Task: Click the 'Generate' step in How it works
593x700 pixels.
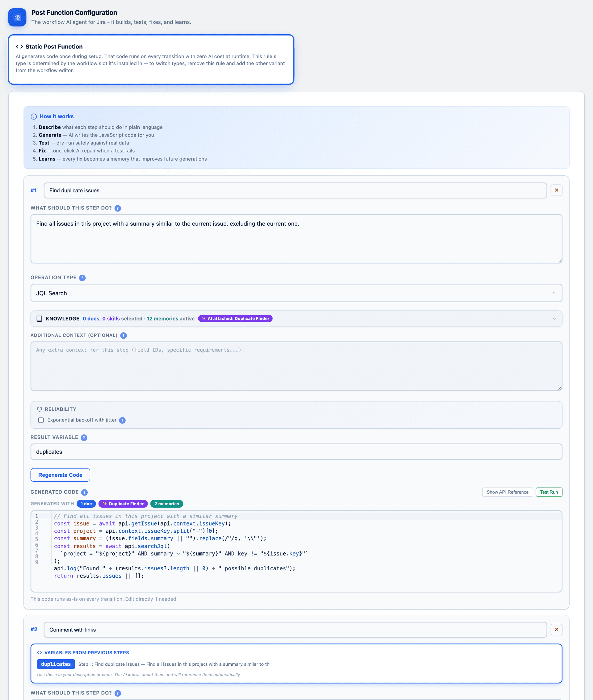Action: (96, 135)
